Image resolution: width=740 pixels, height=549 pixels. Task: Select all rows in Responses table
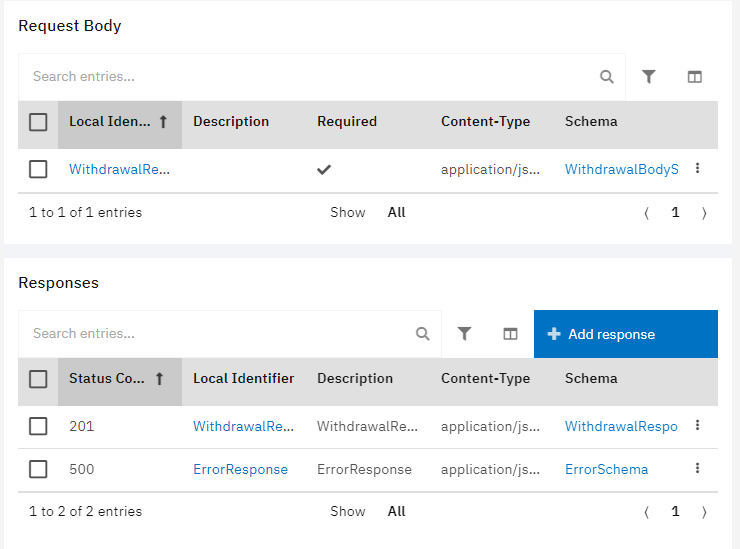pyautogui.click(x=38, y=379)
